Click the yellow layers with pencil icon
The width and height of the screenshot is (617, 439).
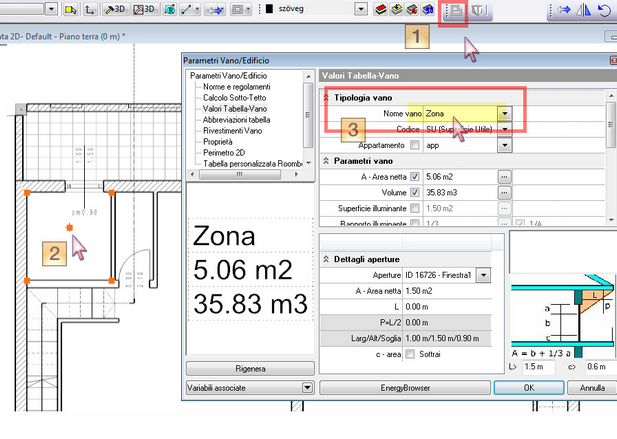pos(396,9)
